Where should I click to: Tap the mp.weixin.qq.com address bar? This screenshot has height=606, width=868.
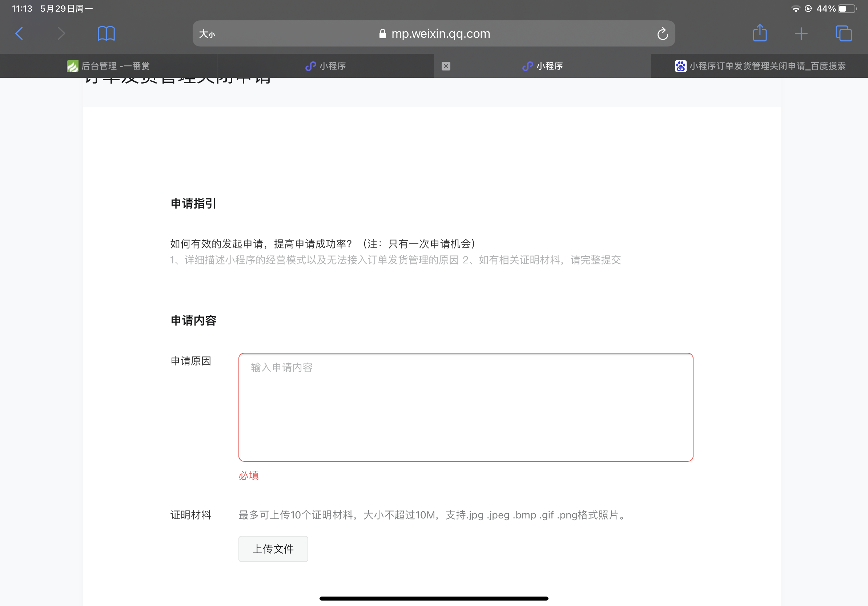(x=441, y=34)
